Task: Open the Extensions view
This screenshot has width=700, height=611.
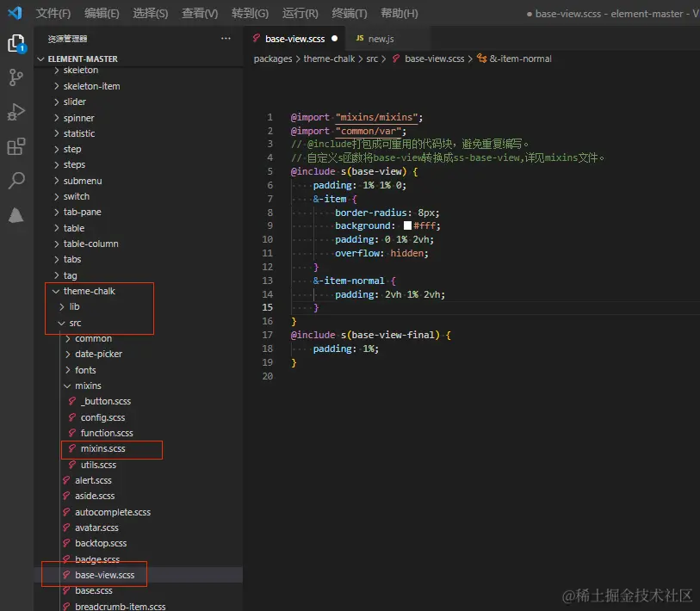Action: [x=16, y=146]
